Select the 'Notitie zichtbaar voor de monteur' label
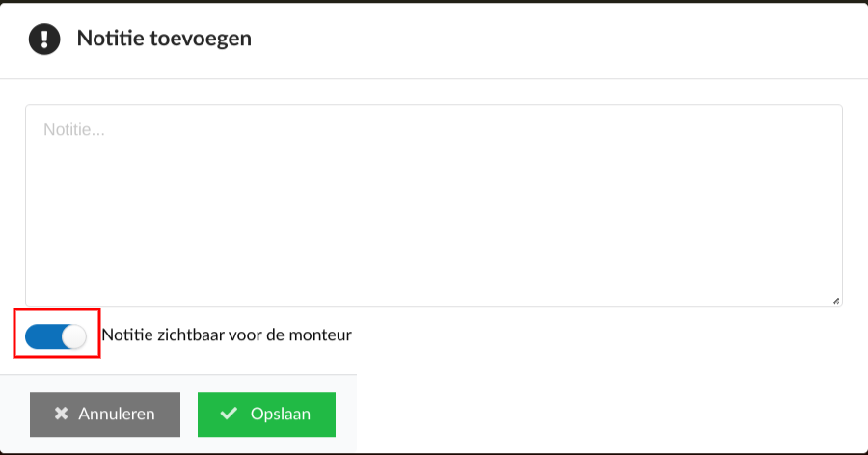Image resolution: width=868 pixels, height=455 pixels. [227, 335]
